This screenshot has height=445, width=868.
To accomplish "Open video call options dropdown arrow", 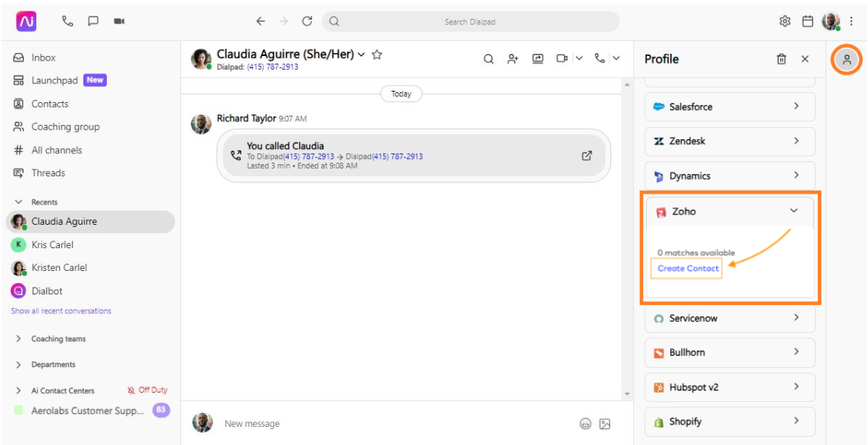I will 579,58.
